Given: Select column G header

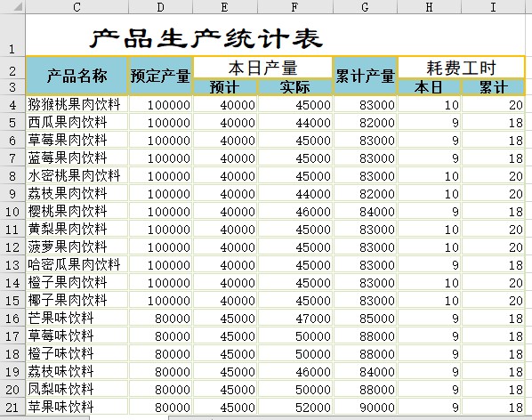Looking at the screenshot, I should tap(365, 7).
